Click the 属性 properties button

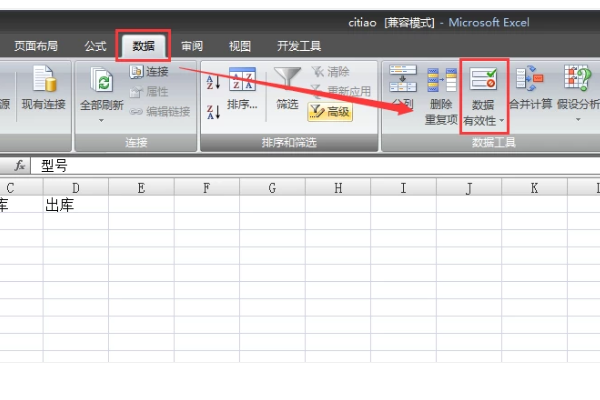pos(149,91)
